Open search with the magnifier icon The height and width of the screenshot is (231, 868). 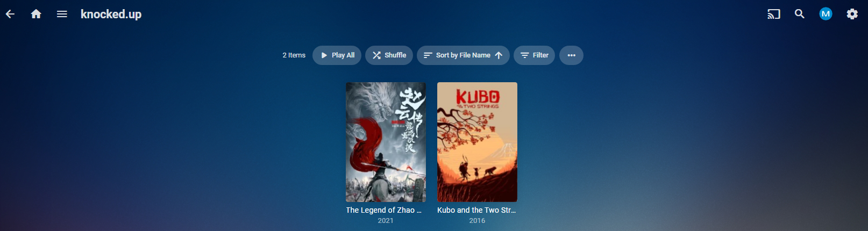click(800, 14)
